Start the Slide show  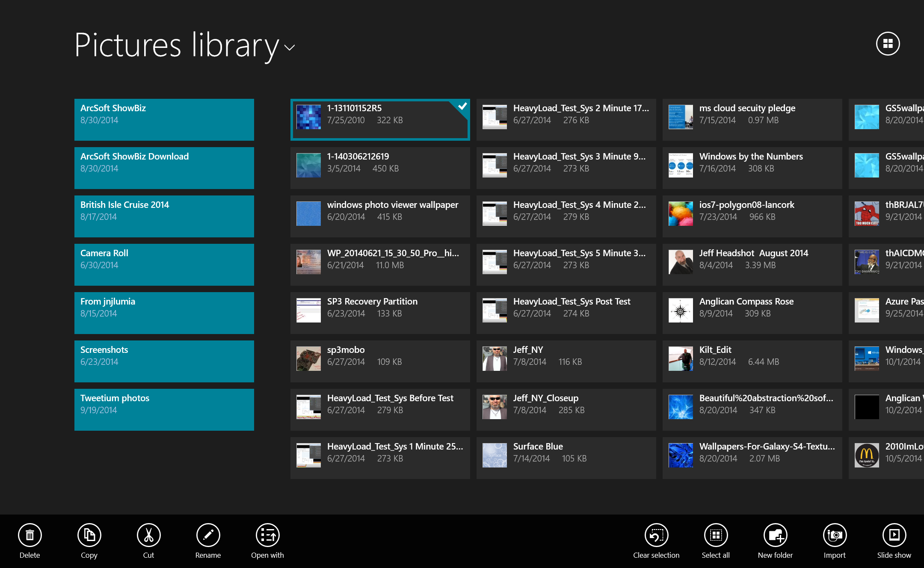click(894, 535)
